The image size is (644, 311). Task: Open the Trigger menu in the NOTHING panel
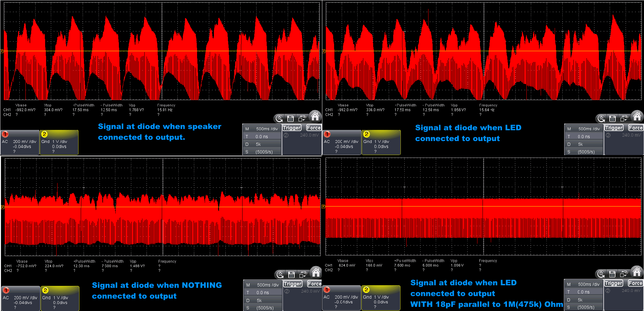pos(293,284)
